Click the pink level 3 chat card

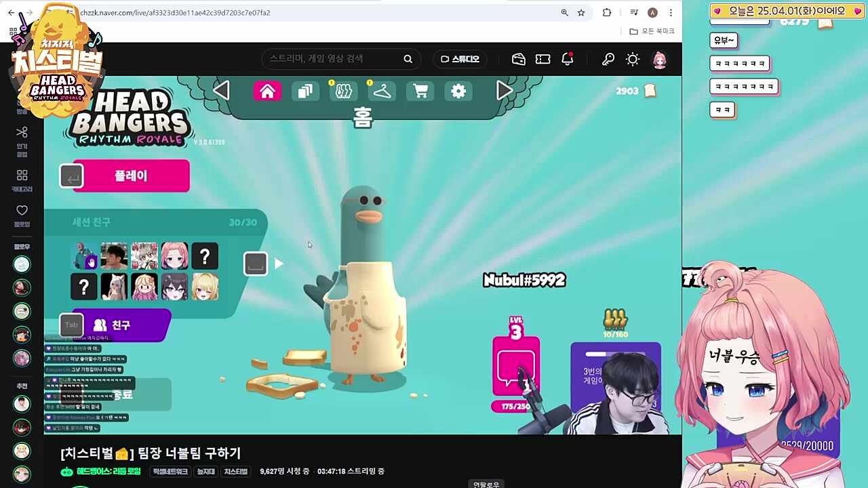(x=516, y=366)
